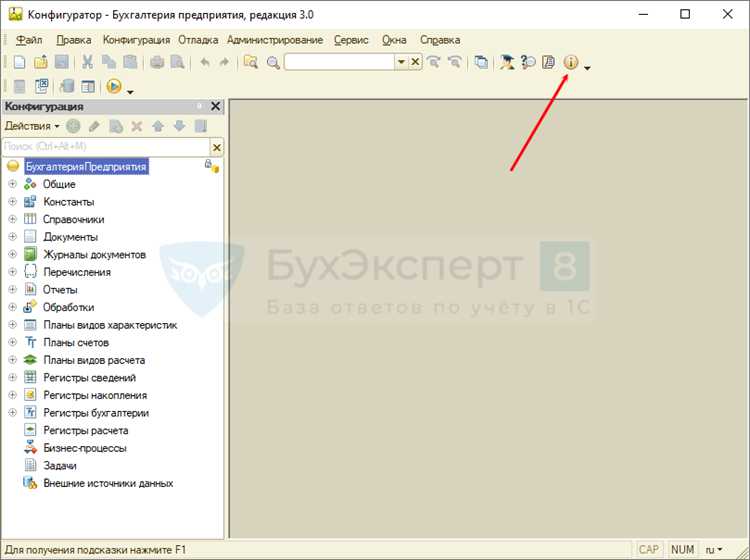The height and width of the screenshot is (560, 750).
Task: Open the Файл menu
Action: click(x=29, y=40)
